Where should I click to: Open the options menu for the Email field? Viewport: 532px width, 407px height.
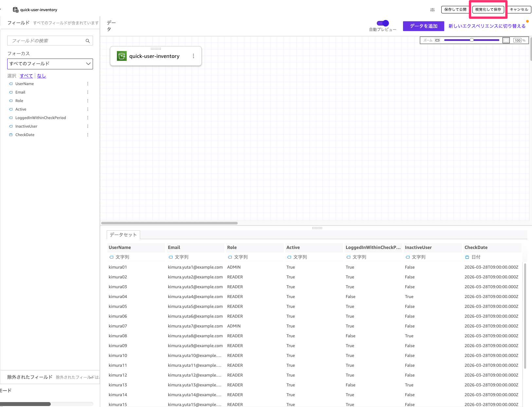click(87, 92)
